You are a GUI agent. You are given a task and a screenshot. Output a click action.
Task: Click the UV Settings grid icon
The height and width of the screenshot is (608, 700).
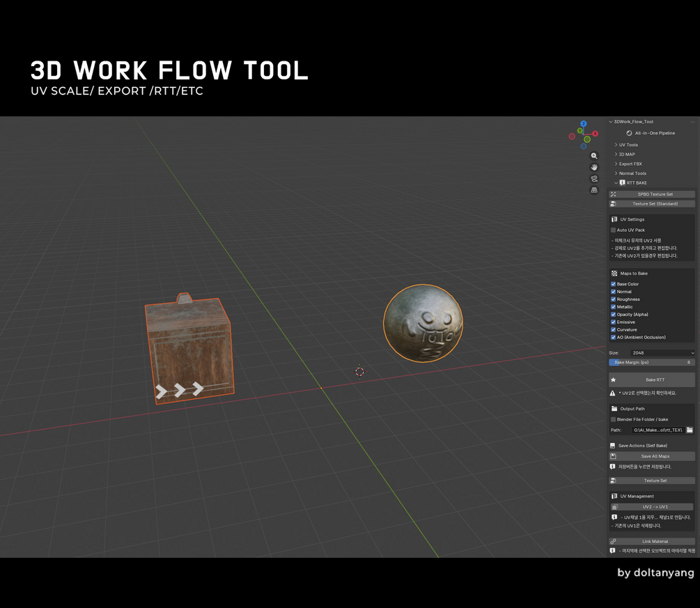pyautogui.click(x=614, y=219)
